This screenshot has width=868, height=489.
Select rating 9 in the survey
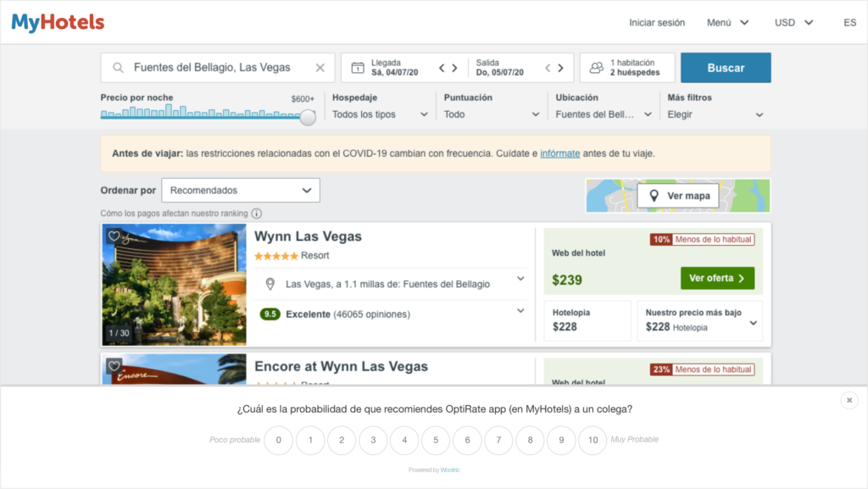[x=561, y=440]
